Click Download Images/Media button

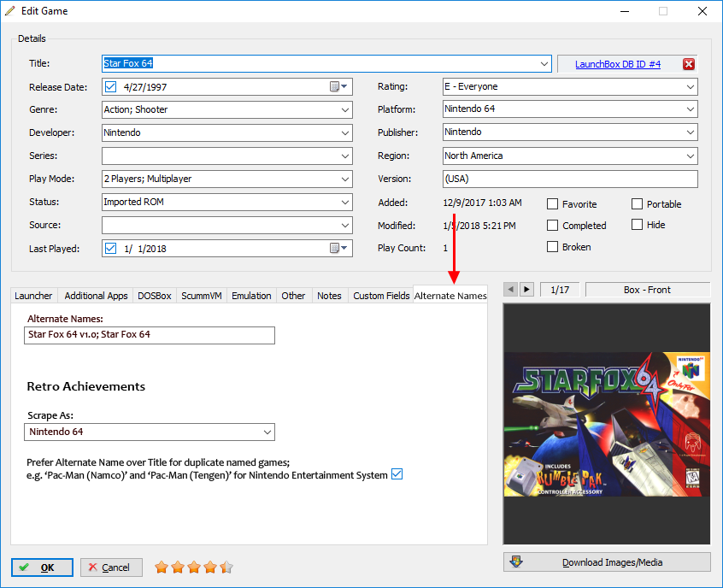pyautogui.click(x=607, y=562)
